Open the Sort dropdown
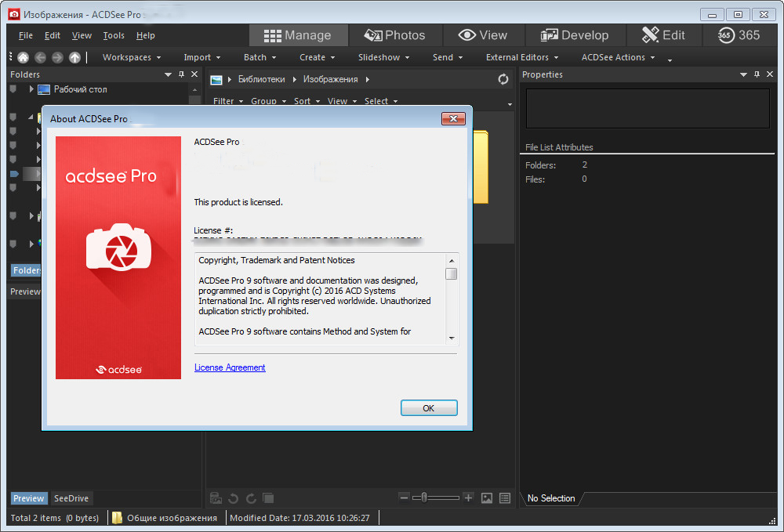 [x=307, y=101]
